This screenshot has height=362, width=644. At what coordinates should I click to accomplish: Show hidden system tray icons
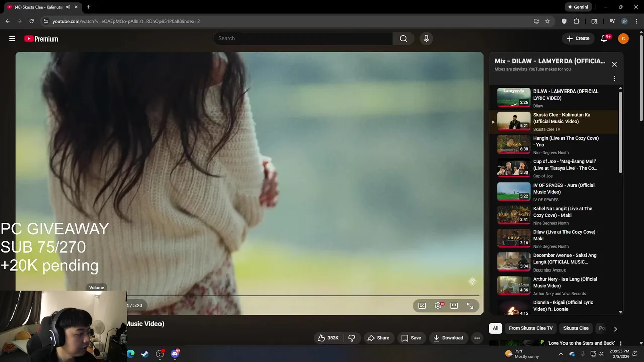[x=561, y=354]
